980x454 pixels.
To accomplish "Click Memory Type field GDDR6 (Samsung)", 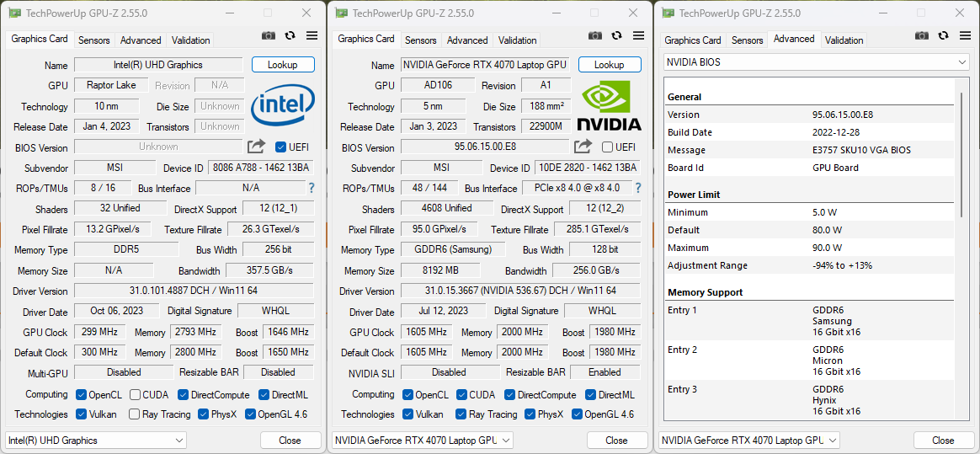I will [452, 249].
